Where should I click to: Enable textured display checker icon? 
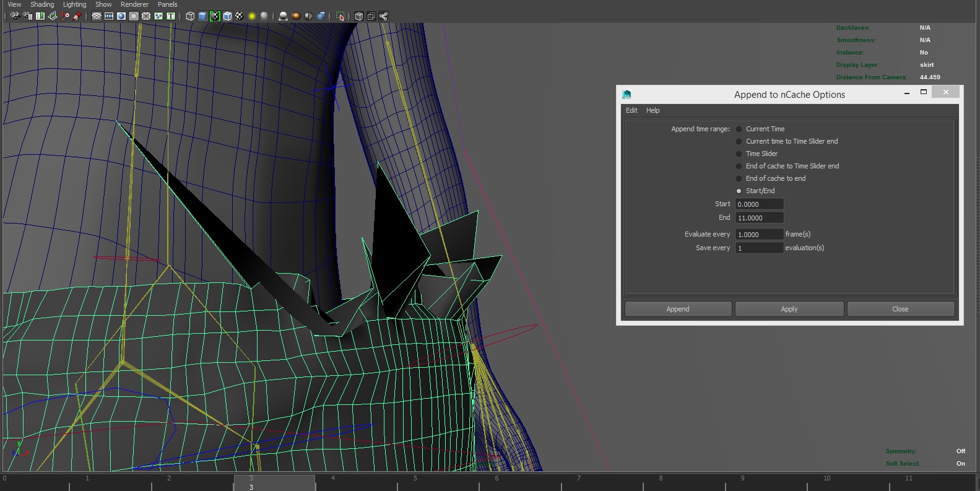[240, 16]
